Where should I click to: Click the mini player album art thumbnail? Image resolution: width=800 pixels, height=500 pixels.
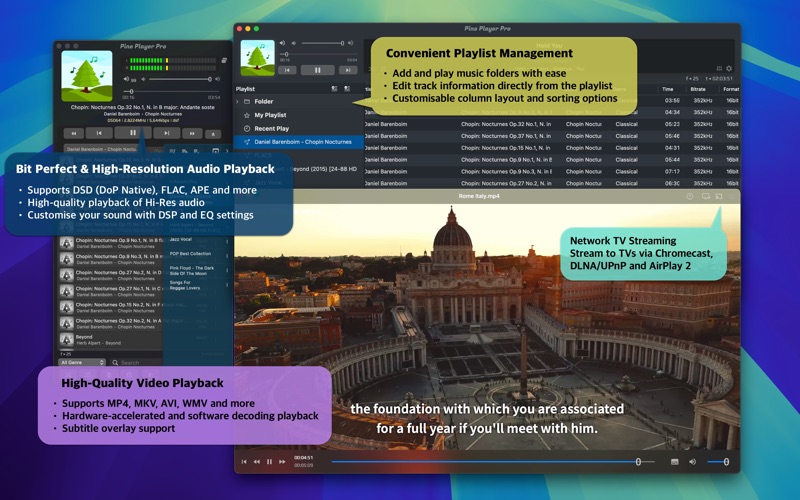pos(87,76)
